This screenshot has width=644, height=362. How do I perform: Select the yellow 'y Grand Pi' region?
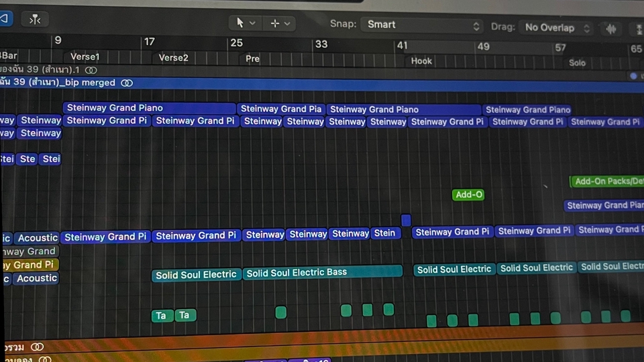(30, 265)
